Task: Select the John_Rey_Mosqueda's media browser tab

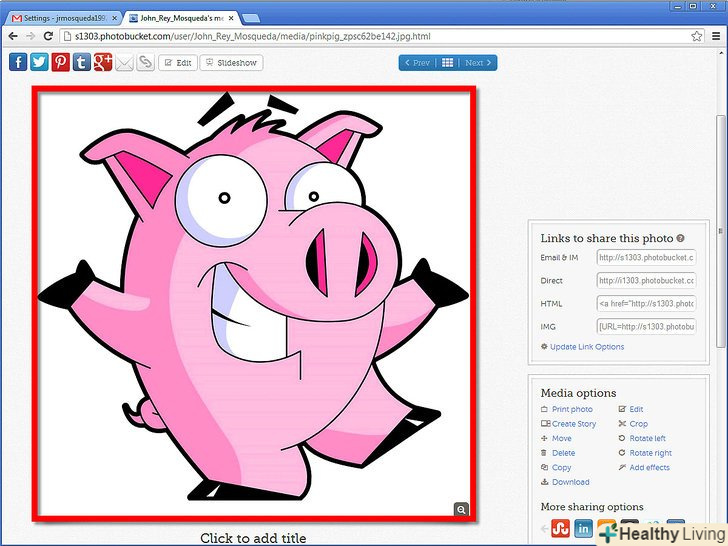Action: [180, 18]
